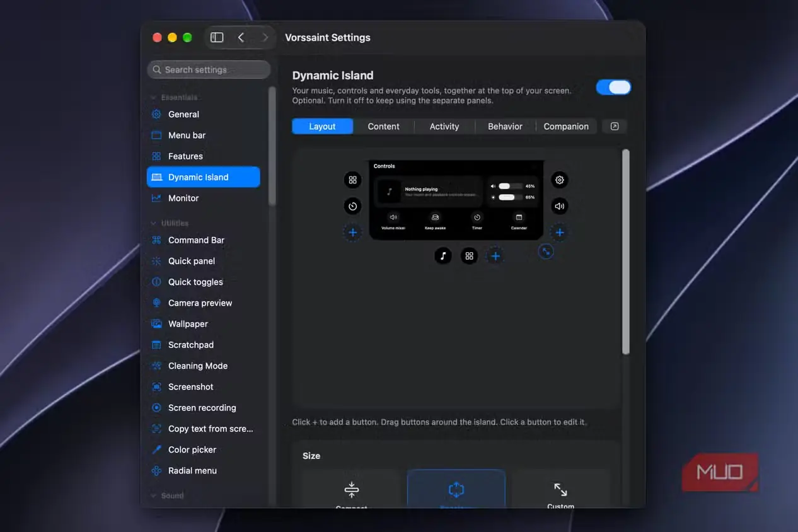Click the gear button right of island preview
Image resolution: width=798 pixels, height=532 pixels.
click(x=559, y=180)
